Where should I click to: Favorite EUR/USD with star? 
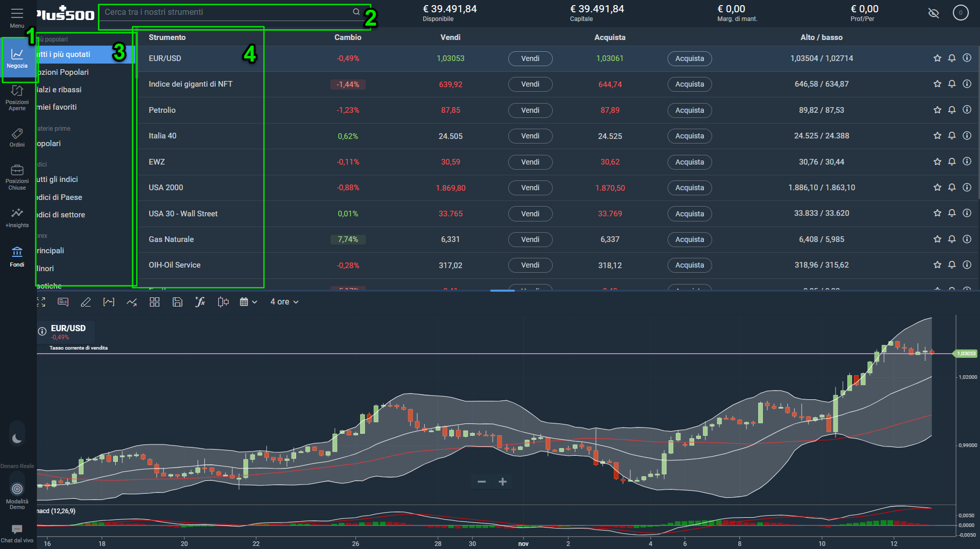[x=937, y=58]
